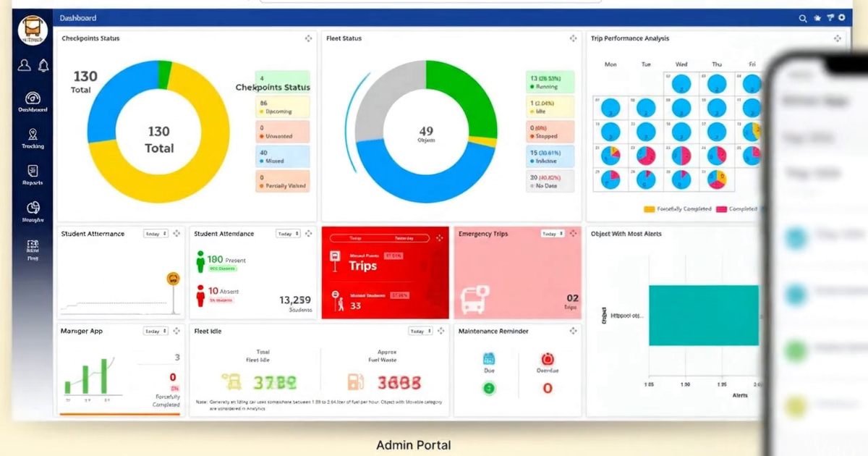868x456 pixels.
Task: Toggle the Missed legend in Checkpoints Status
Action: click(282, 156)
